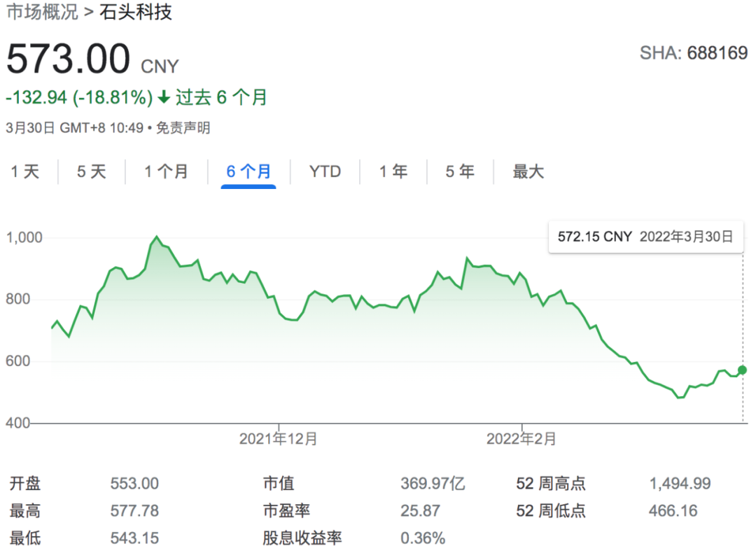Click the 2022年2月 axis label
The height and width of the screenshot is (551, 756).
(521, 439)
